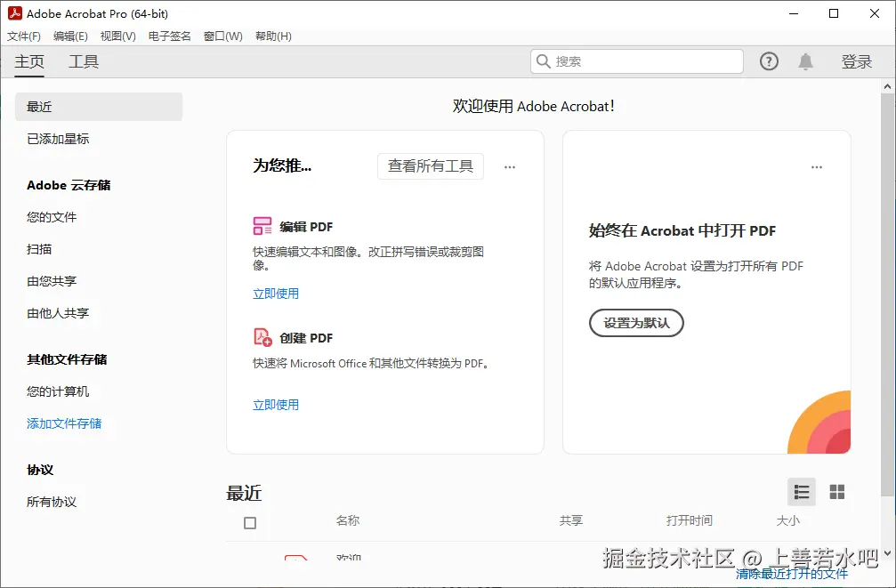The width and height of the screenshot is (896, 588).
Task: Sort by the 打开时间 column header
Action: (690, 520)
